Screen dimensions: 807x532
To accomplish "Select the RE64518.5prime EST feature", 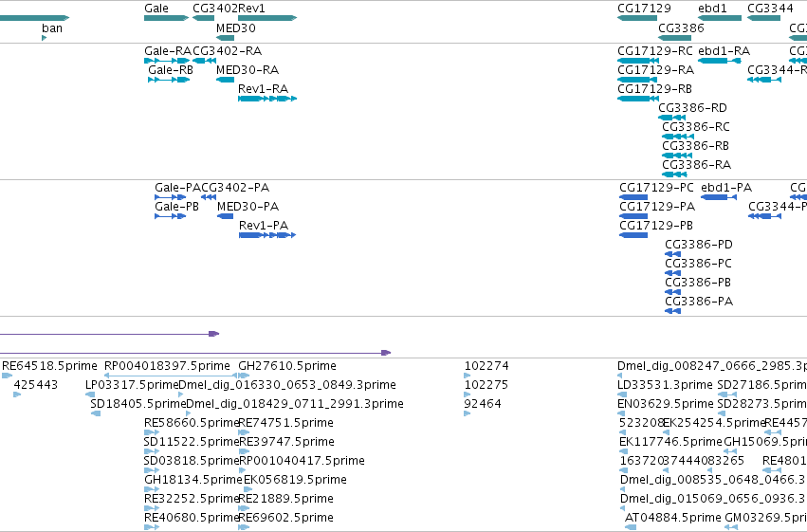I will 8,376.
